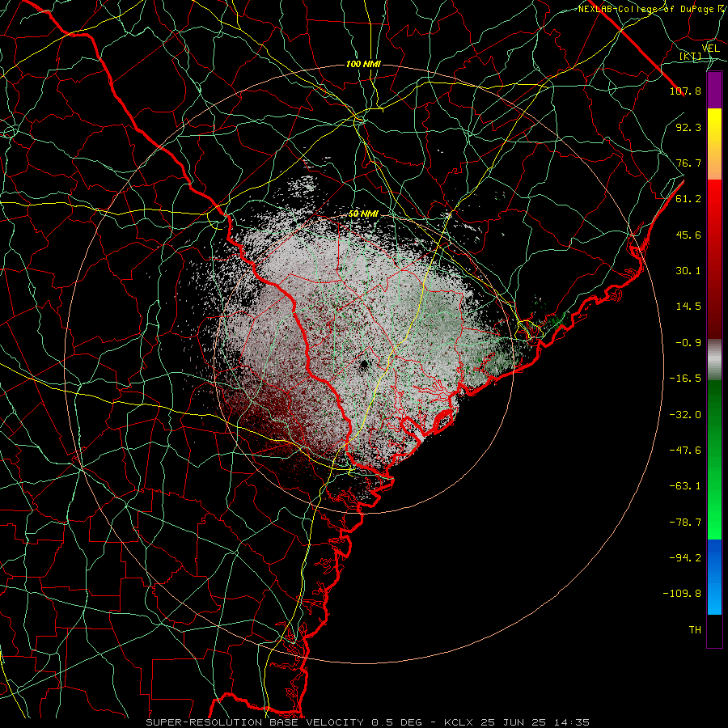
Task: Click the -78.7 legend value
Action: tap(685, 523)
